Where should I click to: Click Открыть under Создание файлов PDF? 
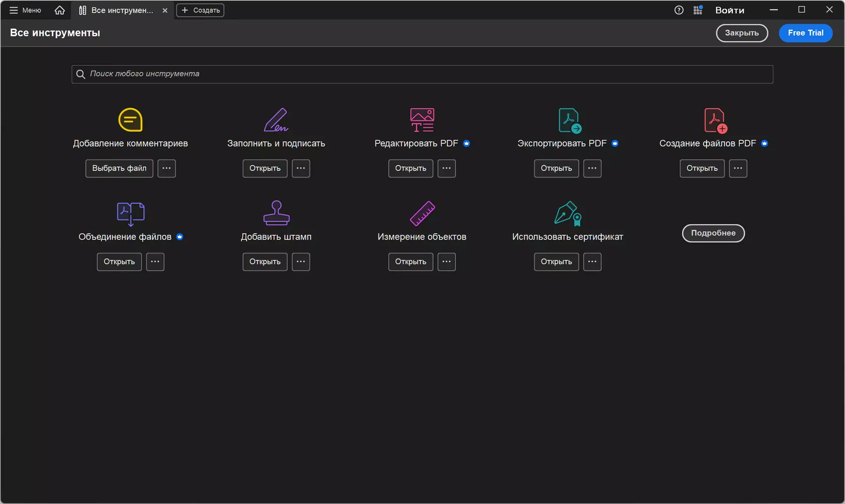(x=702, y=168)
